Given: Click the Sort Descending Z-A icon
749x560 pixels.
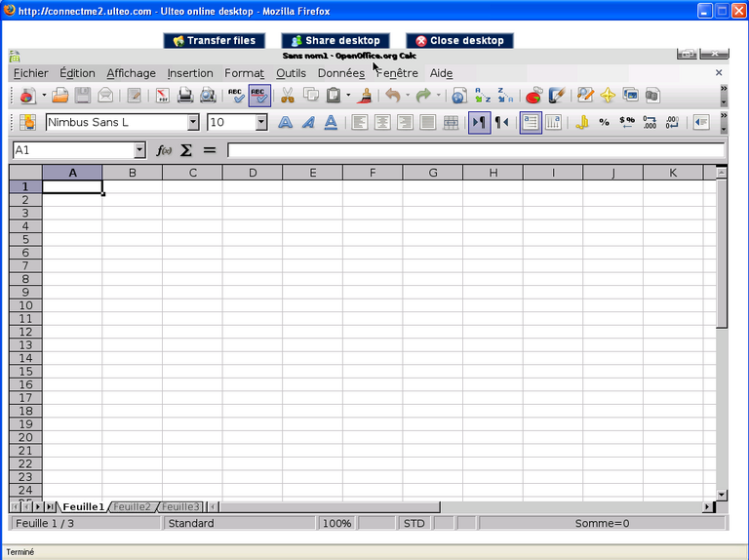Looking at the screenshot, I should pyautogui.click(x=505, y=96).
